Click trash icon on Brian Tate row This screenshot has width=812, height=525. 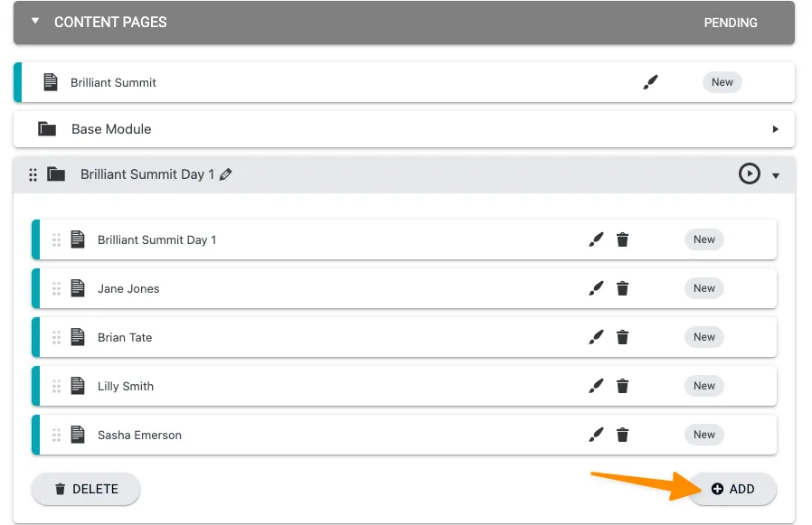click(x=622, y=337)
